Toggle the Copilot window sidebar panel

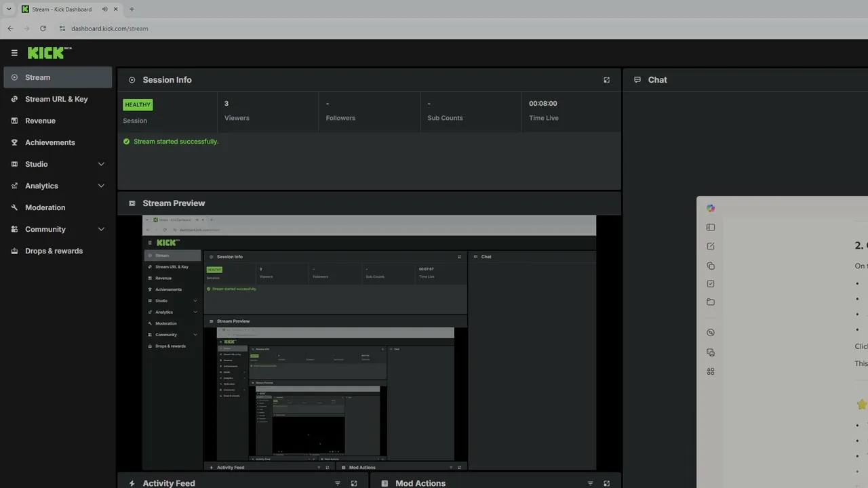711,228
